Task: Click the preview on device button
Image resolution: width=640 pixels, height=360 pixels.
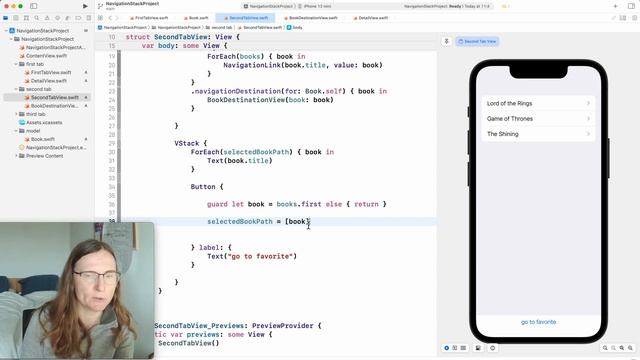Action: pyautogui.click(x=493, y=348)
